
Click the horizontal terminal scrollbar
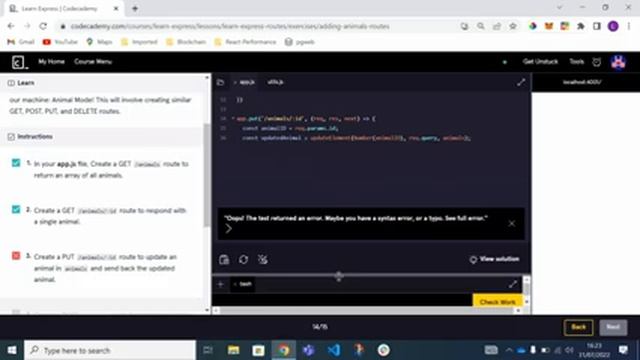tap(367, 311)
